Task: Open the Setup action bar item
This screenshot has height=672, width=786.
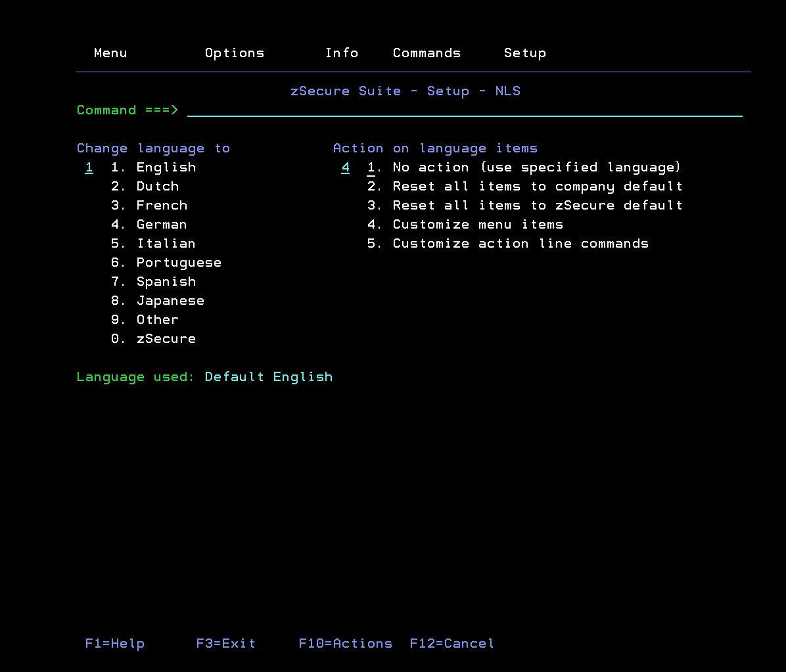Action: tap(525, 53)
